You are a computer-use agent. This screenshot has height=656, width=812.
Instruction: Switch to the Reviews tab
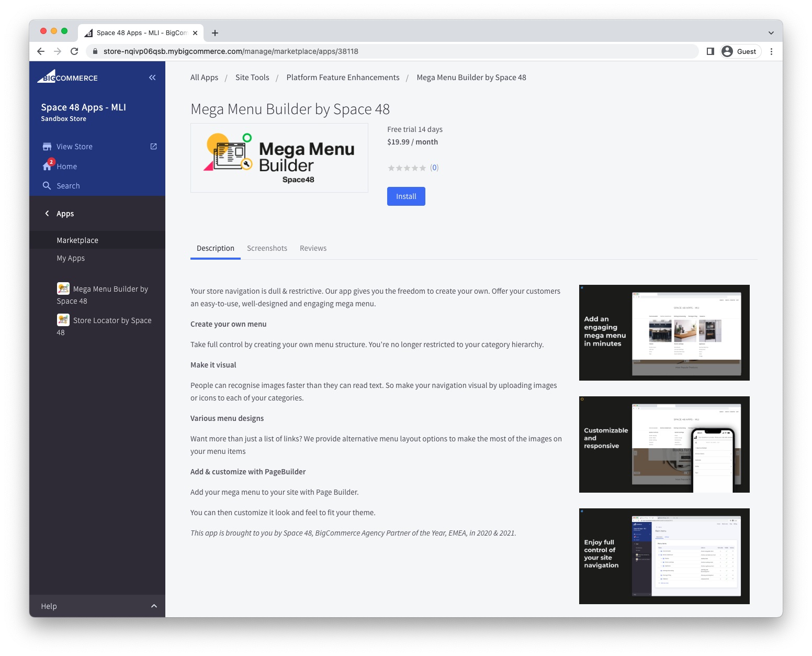[x=313, y=248]
